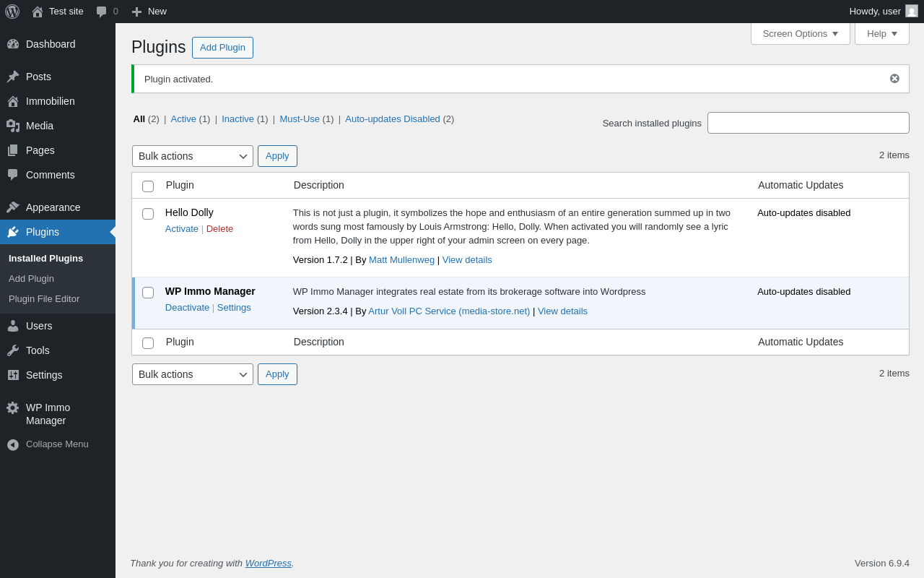The width and height of the screenshot is (924, 578).
Task: Click the Dashboard gauge icon
Action: (x=13, y=44)
